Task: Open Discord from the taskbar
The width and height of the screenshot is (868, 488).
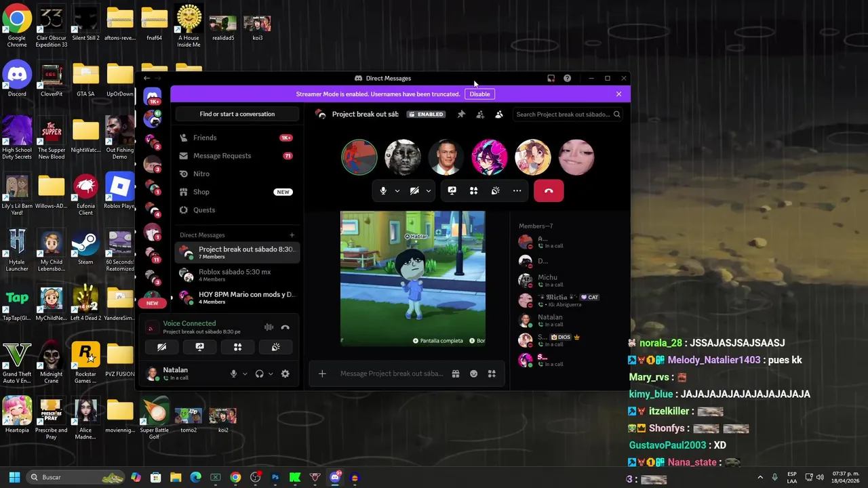Action: (x=335, y=477)
